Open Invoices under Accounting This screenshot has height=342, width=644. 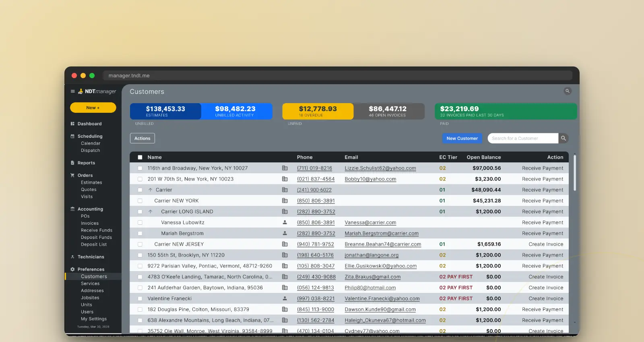pyautogui.click(x=90, y=223)
